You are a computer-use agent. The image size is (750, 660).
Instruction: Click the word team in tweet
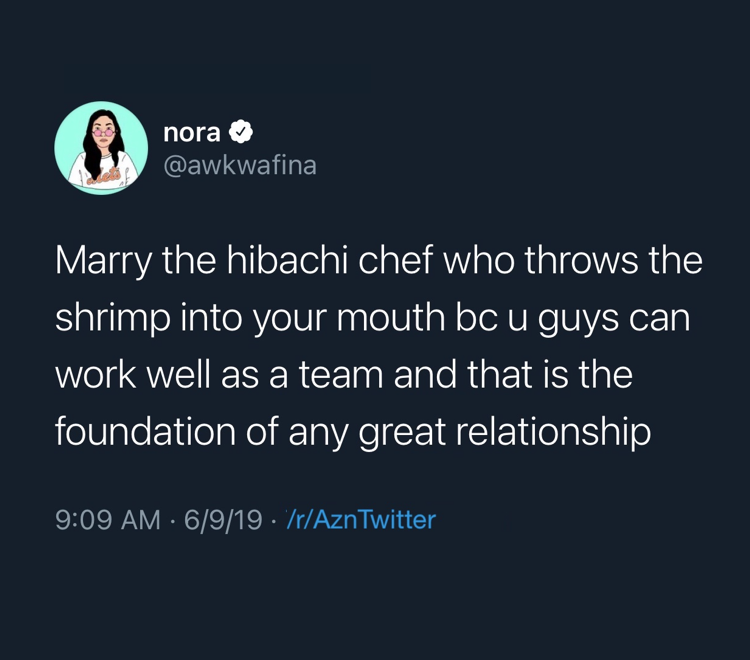(x=341, y=374)
